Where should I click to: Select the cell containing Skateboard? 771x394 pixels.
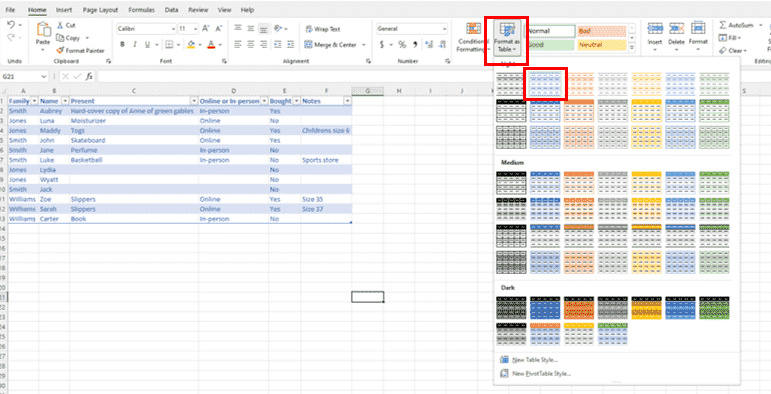coord(134,140)
